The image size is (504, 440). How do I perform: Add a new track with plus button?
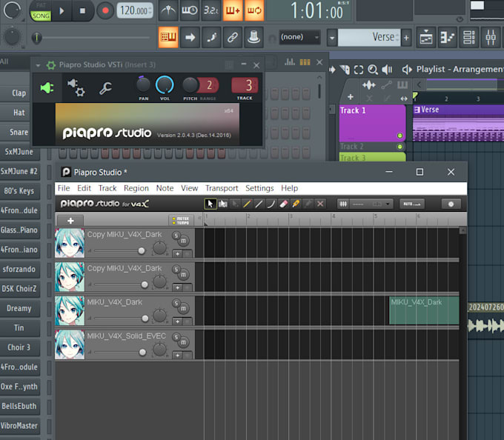point(70,221)
